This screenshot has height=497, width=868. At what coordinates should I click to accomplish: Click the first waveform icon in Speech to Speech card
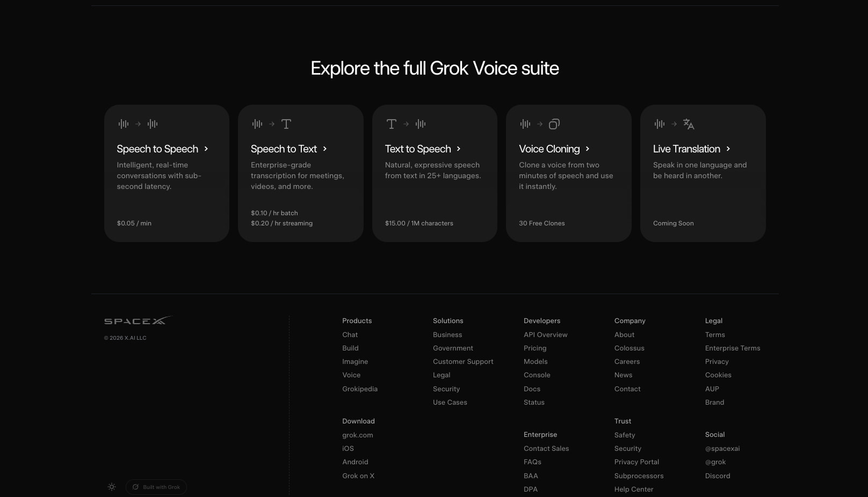(124, 124)
